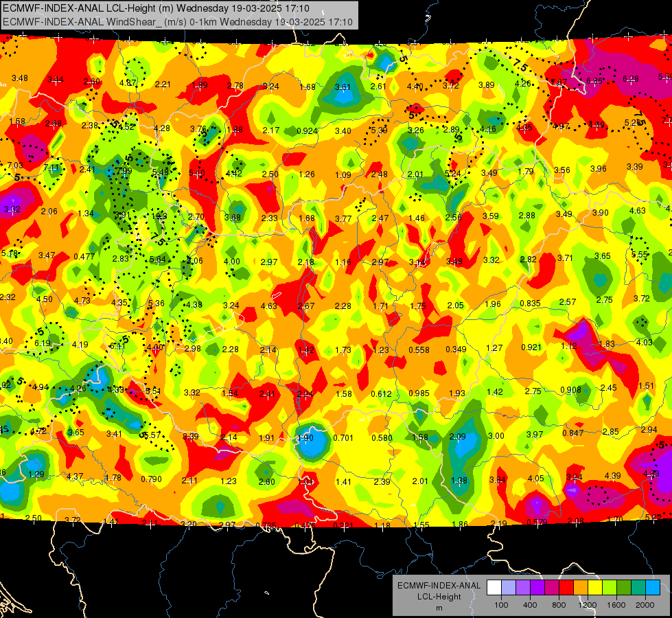Click the wind shear value 5.36

[156, 304]
